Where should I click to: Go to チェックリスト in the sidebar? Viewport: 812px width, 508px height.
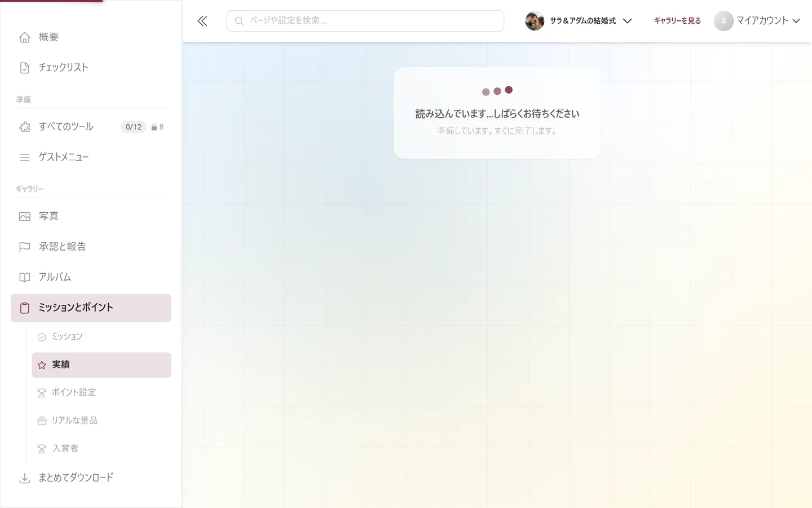point(91,68)
